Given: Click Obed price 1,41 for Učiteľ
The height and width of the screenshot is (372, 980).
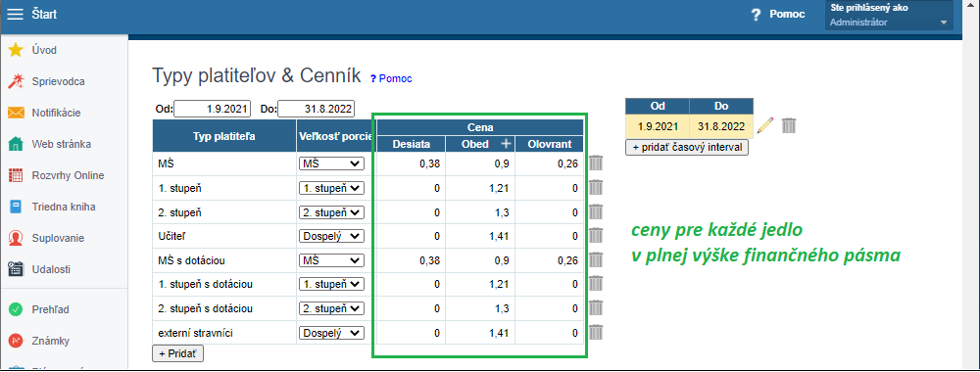Looking at the screenshot, I should click(x=480, y=236).
